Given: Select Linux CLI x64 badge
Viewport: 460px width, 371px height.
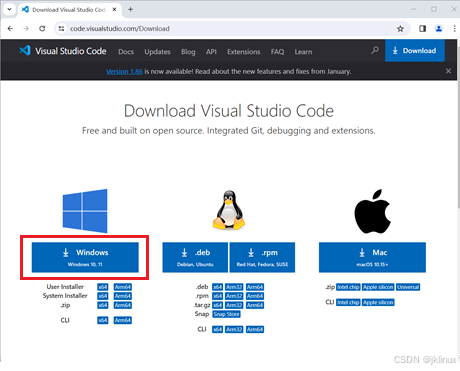Looking at the screenshot, I should [x=217, y=330].
